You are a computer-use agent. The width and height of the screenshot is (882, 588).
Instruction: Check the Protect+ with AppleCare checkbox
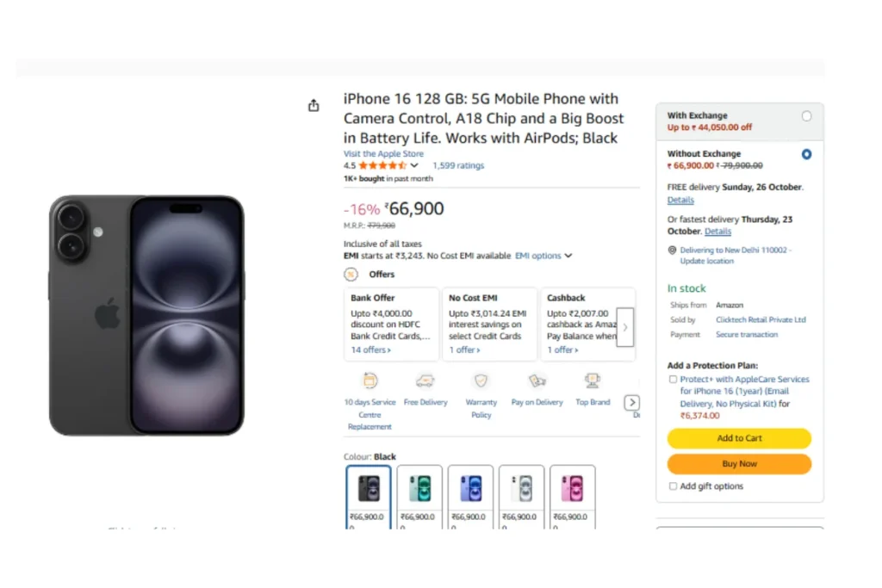pos(673,380)
